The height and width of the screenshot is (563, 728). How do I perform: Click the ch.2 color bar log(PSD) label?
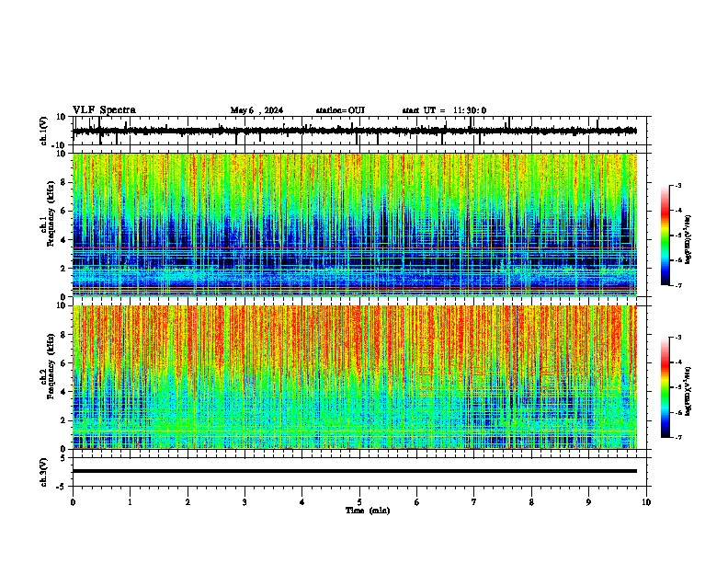tap(688, 391)
